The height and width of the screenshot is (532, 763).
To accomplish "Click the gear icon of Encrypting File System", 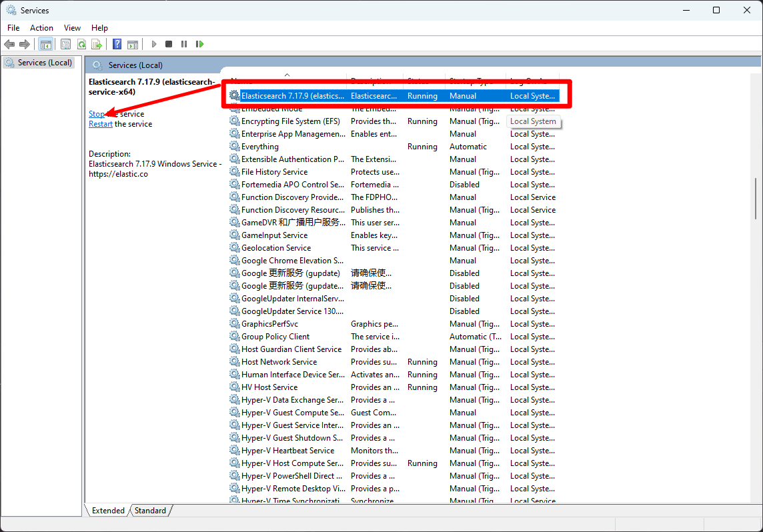I will pos(235,121).
